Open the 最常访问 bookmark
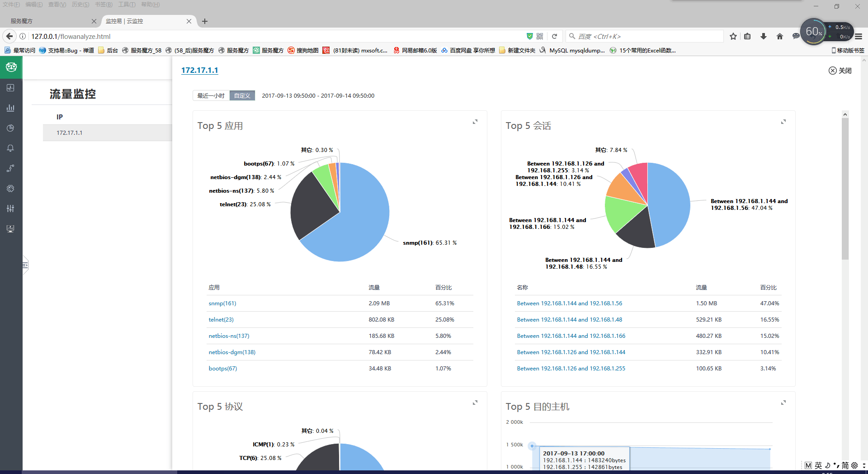This screenshot has width=868, height=474. click(20, 50)
